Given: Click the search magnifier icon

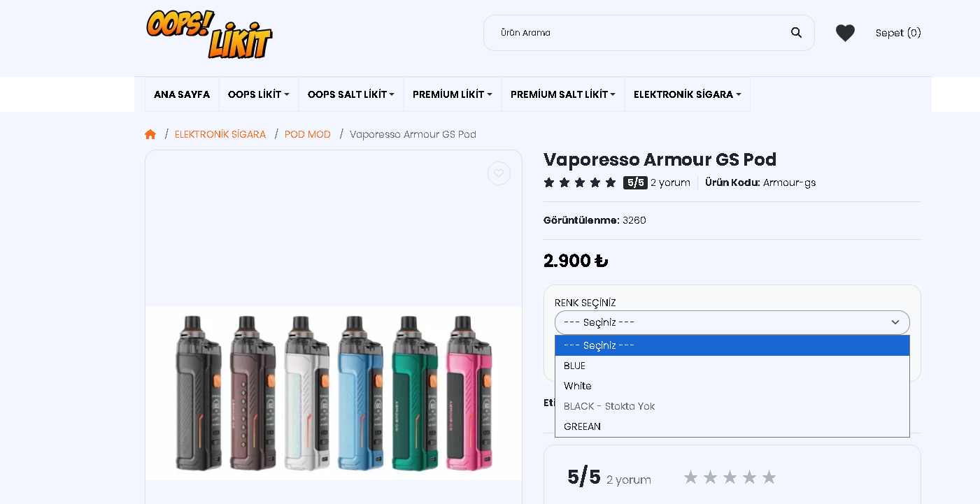Looking at the screenshot, I should [x=796, y=33].
